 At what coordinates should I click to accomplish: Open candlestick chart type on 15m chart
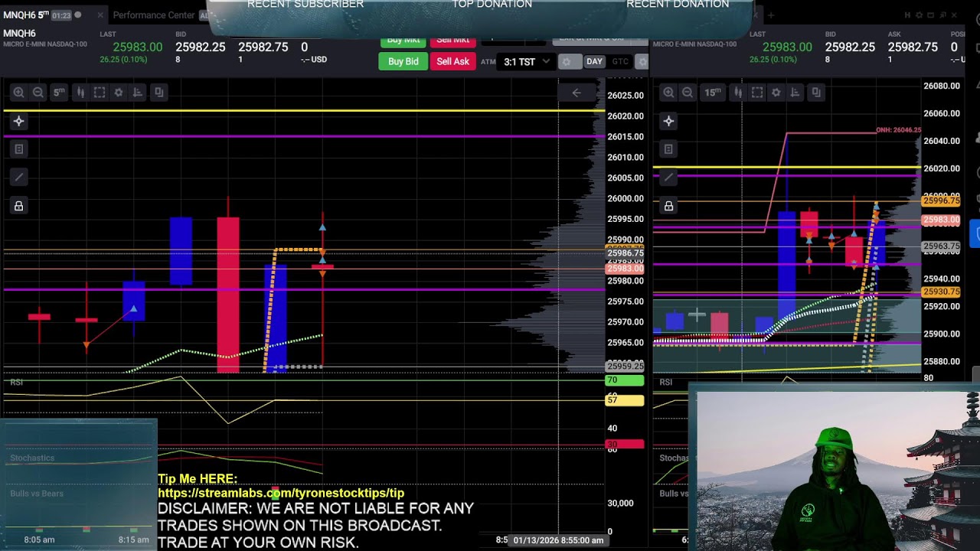pyautogui.click(x=737, y=92)
